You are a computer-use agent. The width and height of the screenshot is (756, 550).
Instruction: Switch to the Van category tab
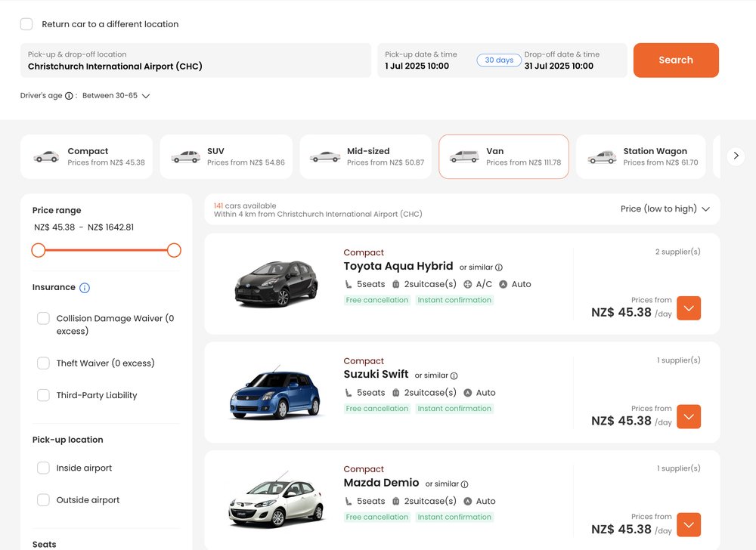503,156
